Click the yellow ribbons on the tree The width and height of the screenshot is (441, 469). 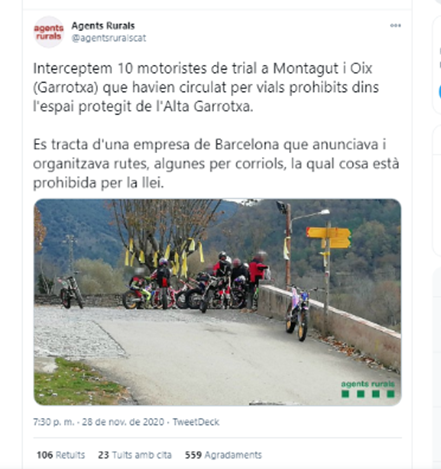[163, 257]
